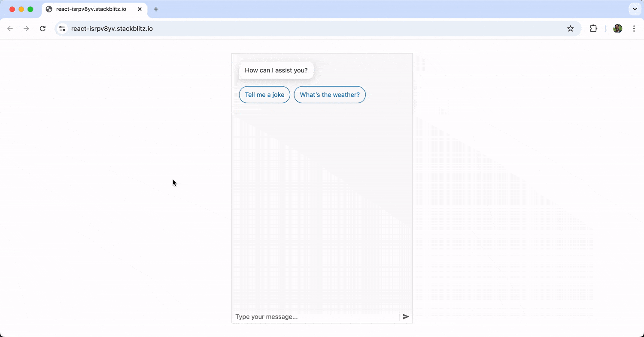This screenshot has height=337, width=644.
Task: Maximize the window with green button
Action: point(30,9)
